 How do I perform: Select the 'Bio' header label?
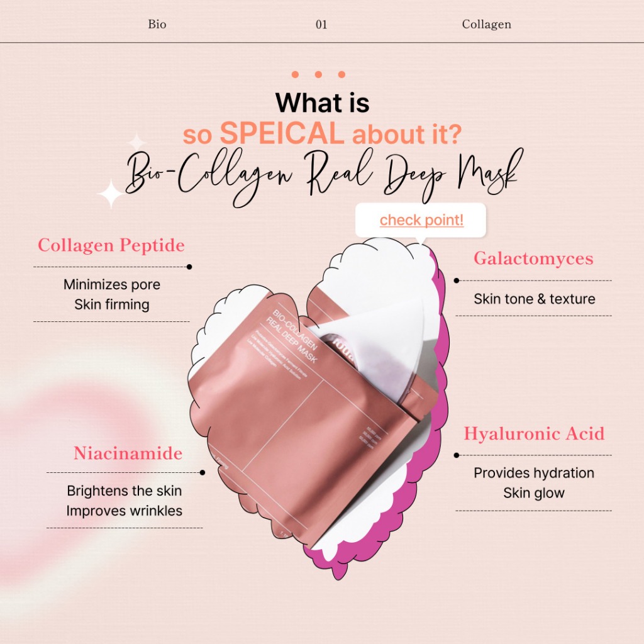(x=157, y=25)
